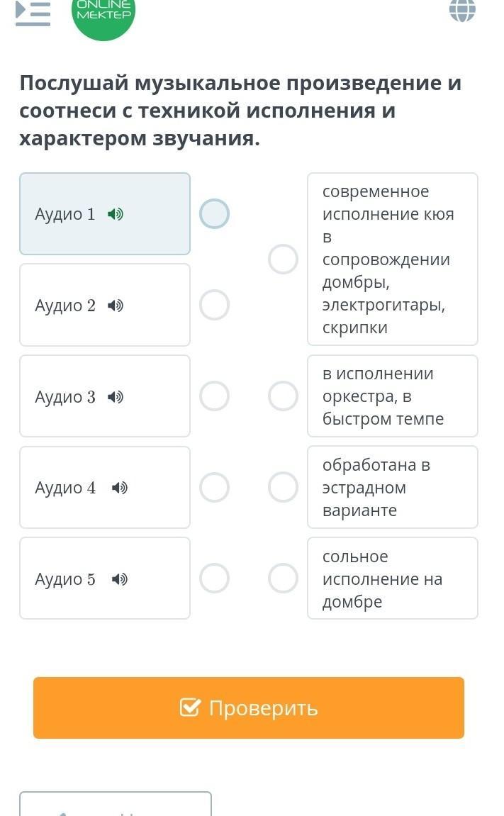Select radio for 'сольное исполнение на домбре'
The height and width of the screenshot is (816, 504).
tap(283, 579)
